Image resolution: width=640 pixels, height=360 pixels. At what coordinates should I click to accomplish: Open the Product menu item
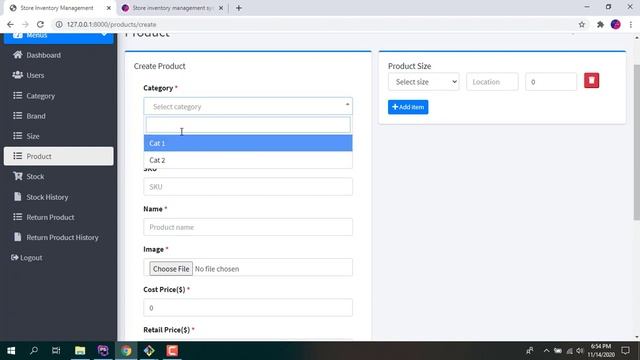(x=59, y=156)
